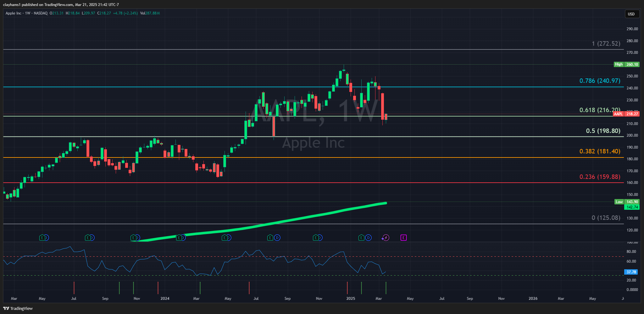Select the 0.236 (159.88) Fibonacci label
The width and height of the screenshot is (644, 314).
click(x=600, y=177)
